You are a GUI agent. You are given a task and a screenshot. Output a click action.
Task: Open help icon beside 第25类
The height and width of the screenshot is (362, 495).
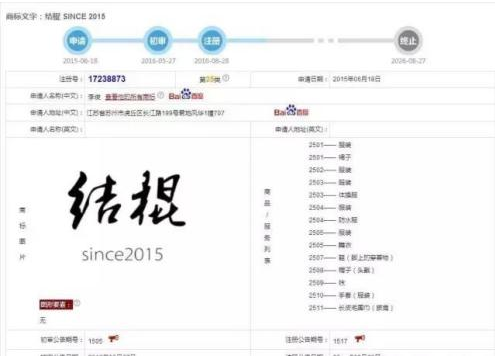pos(226,78)
